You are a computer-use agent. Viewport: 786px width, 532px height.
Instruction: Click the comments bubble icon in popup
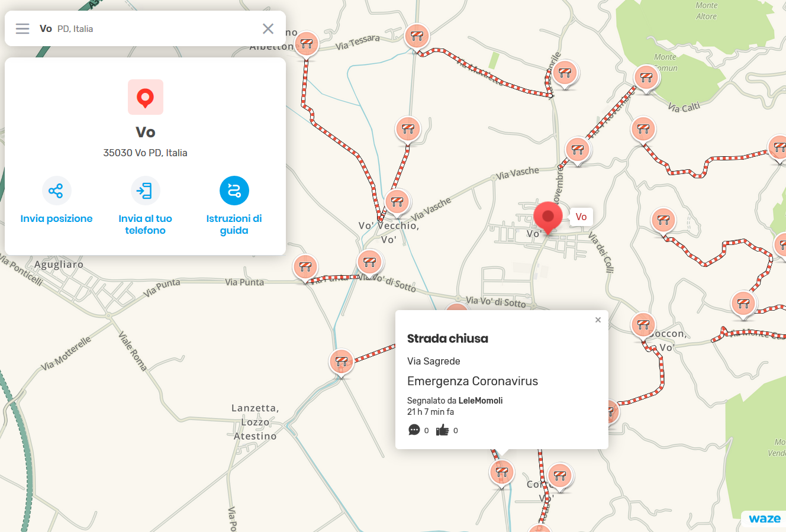414,430
